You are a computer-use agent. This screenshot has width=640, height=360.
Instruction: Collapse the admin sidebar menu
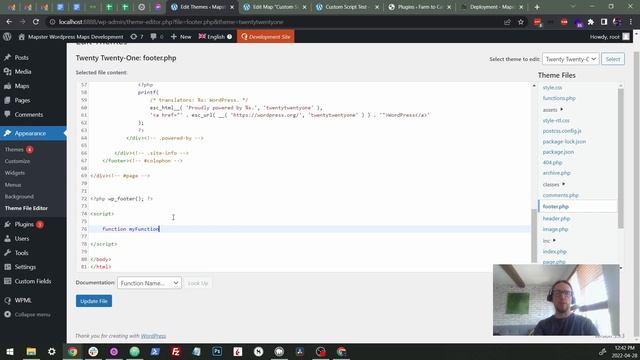tap(32, 315)
